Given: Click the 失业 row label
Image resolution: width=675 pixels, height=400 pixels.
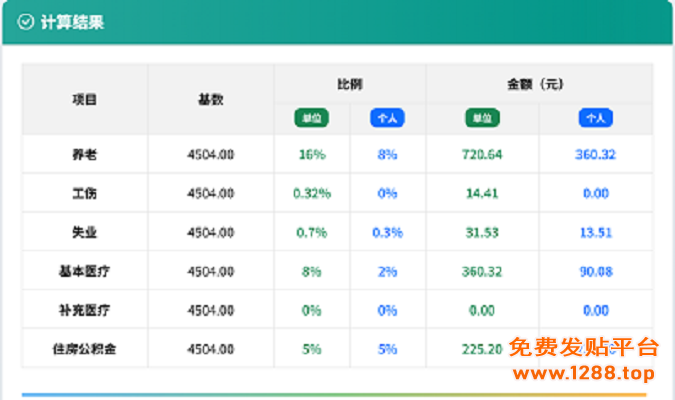Looking at the screenshot, I should point(84,232).
